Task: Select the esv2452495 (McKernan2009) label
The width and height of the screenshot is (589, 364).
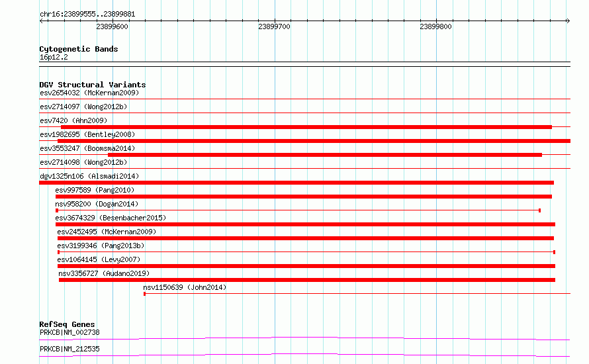Action: click(107, 232)
